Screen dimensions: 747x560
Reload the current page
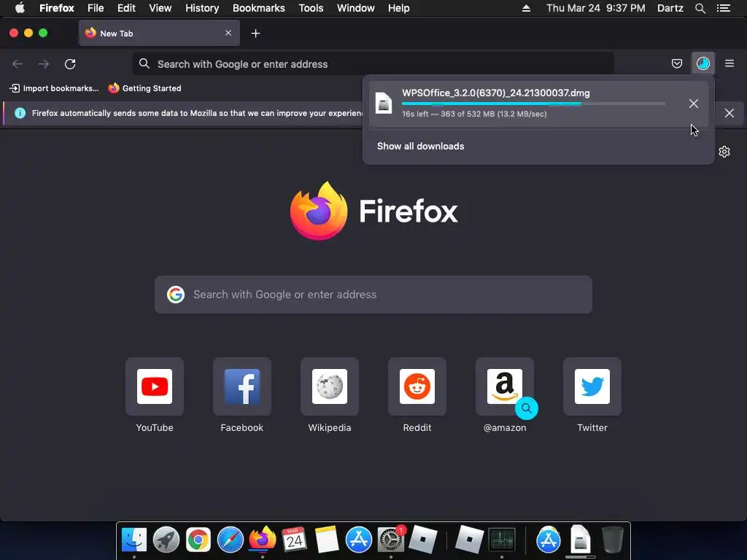pyautogui.click(x=70, y=64)
